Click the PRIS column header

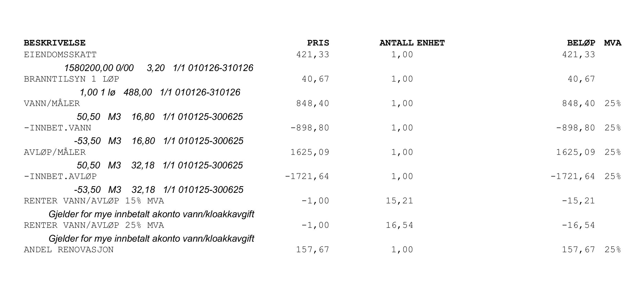click(x=318, y=43)
